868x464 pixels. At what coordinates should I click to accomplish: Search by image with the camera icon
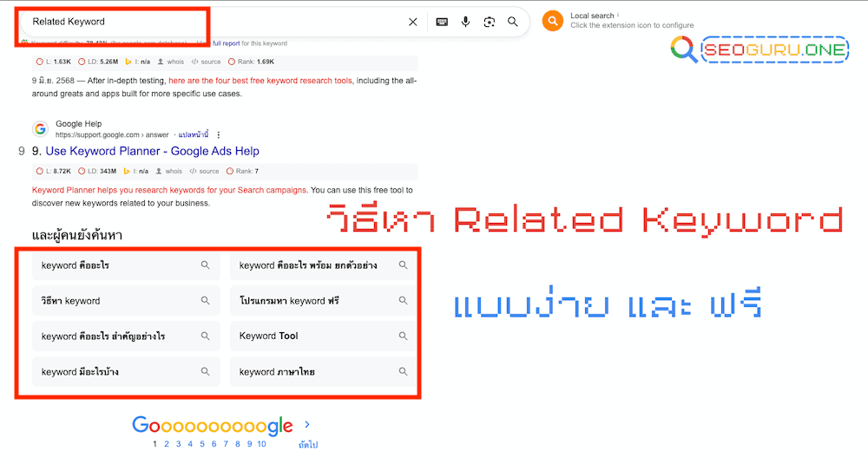coord(489,23)
